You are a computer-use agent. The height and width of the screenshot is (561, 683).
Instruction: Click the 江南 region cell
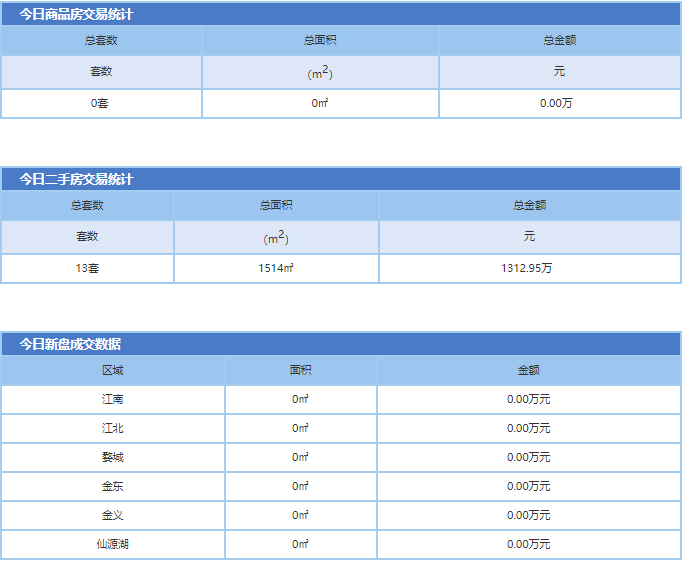(x=113, y=399)
